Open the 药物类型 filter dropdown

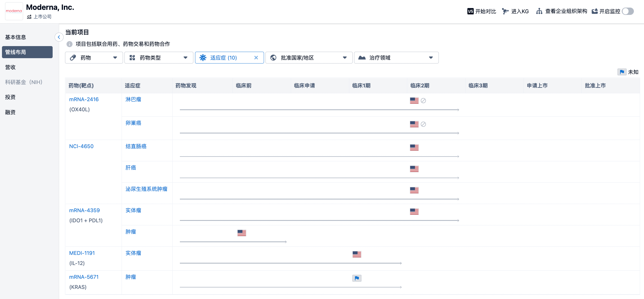tap(159, 58)
